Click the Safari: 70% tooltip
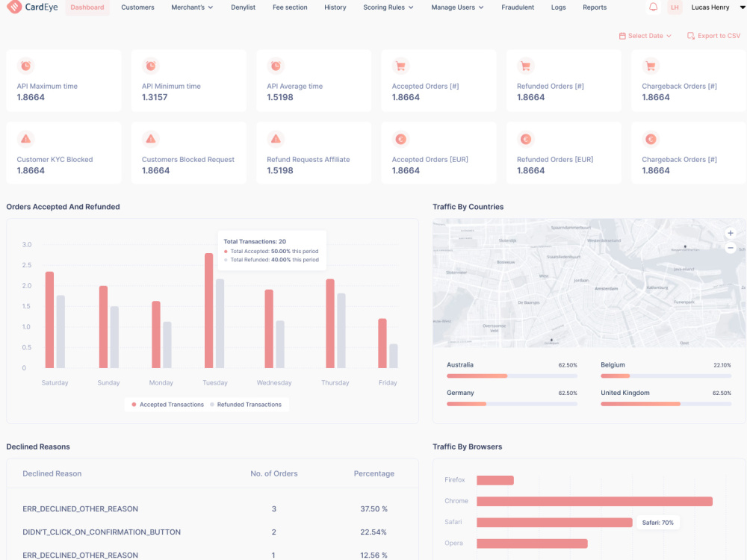This screenshot has height=560, width=747. (x=657, y=523)
